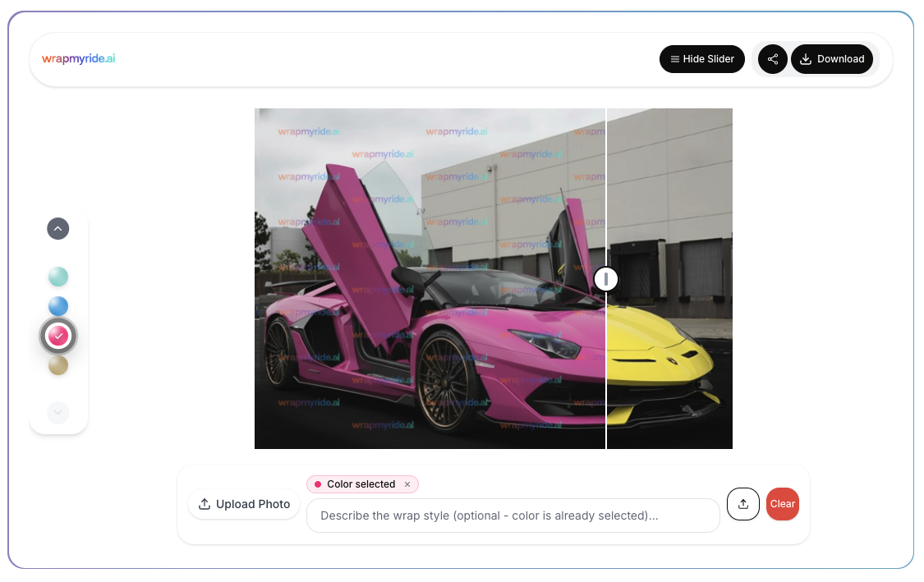Select the teal color swatch
The height and width of the screenshot is (582, 924).
[58, 277]
